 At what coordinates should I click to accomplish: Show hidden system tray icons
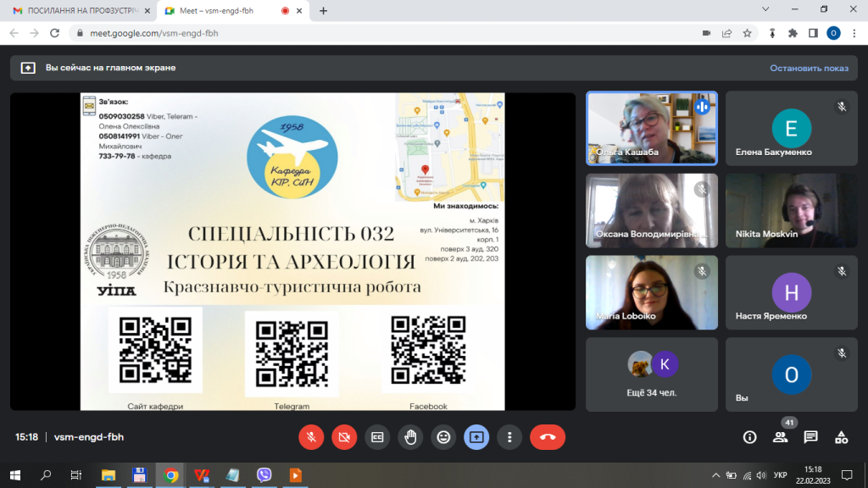(715, 475)
